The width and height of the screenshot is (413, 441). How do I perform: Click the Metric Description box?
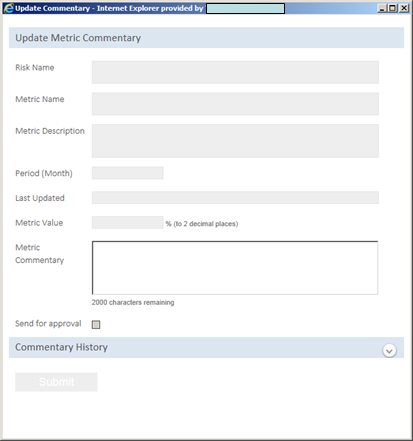click(x=235, y=141)
